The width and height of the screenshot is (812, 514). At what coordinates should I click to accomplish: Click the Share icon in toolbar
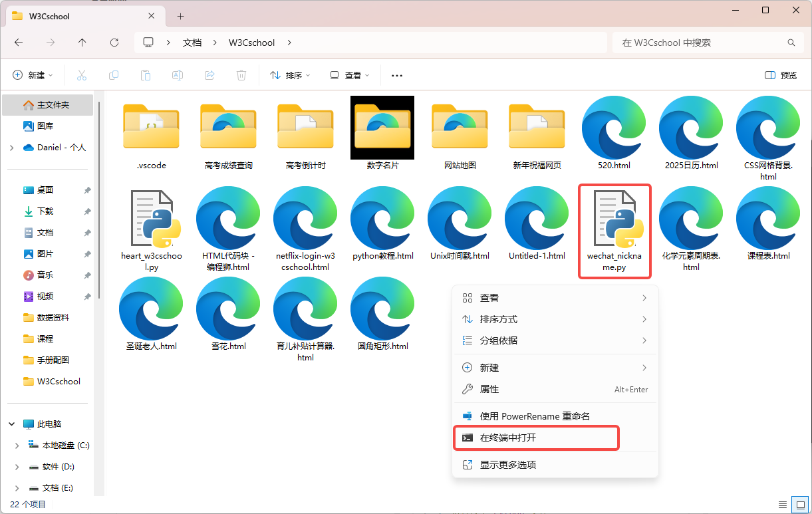(x=209, y=75)
